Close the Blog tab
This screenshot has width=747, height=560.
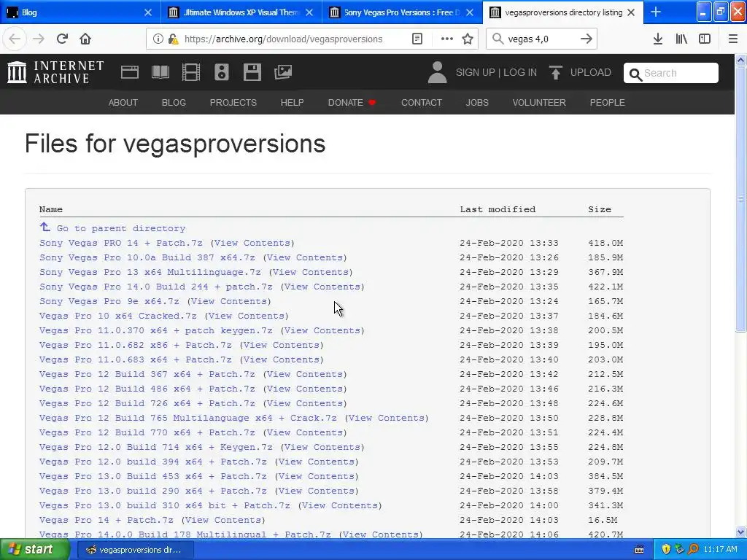click(x=148, y=12)
